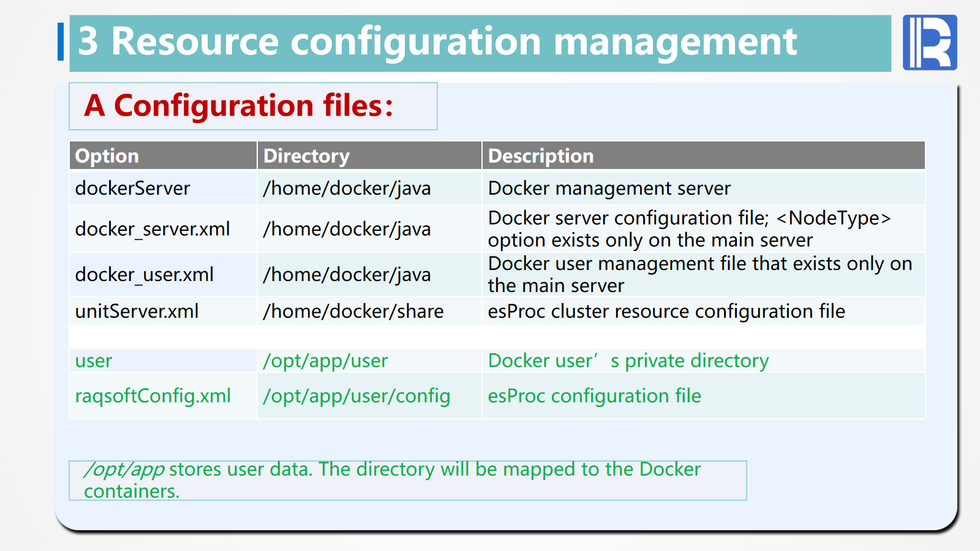Click the blue R logo icon
980x551 pixels.
point(929,42)
